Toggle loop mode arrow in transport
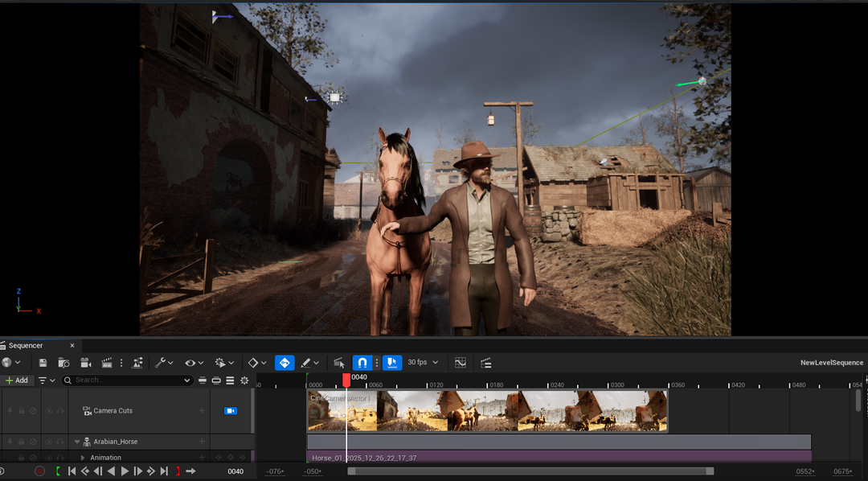 [x=191, y=471]
